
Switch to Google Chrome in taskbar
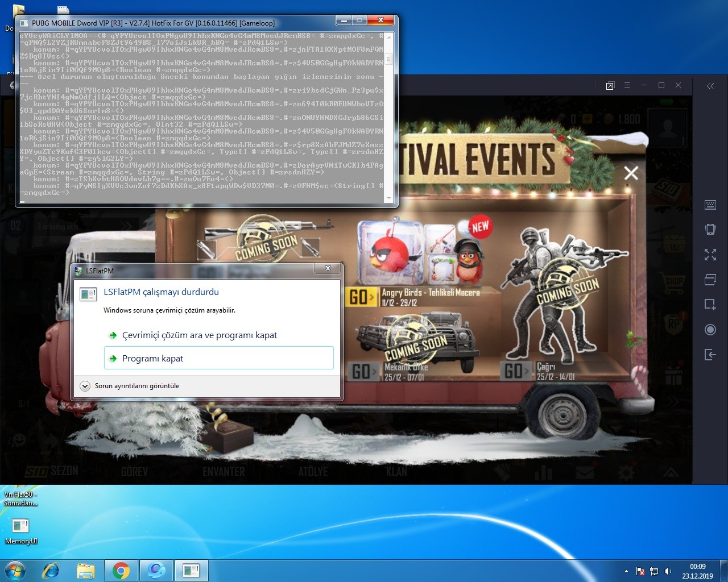121,571
